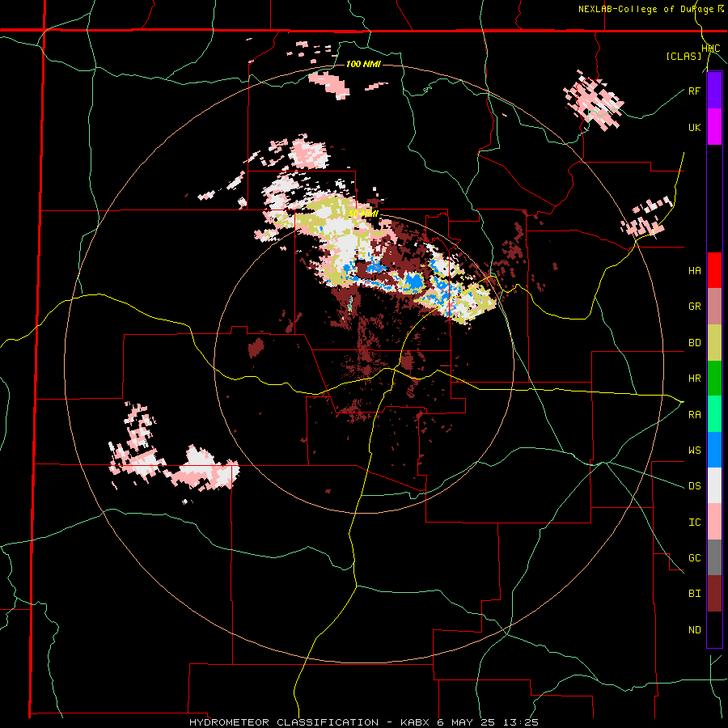The width and height of the screenshot is (728, 728).
Task: Pick the mint green RA legend swatch
Action: (714, 414)
